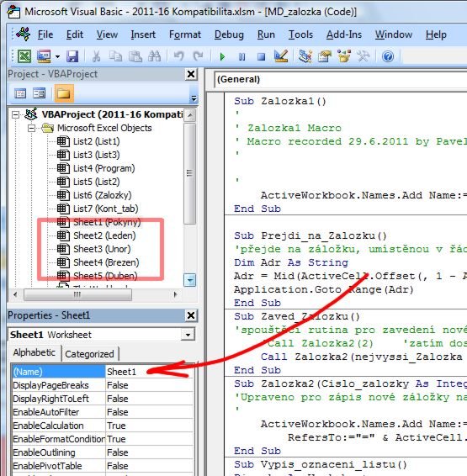
Task: Click the Save floppy disk icon
Action: click(72, 56)
